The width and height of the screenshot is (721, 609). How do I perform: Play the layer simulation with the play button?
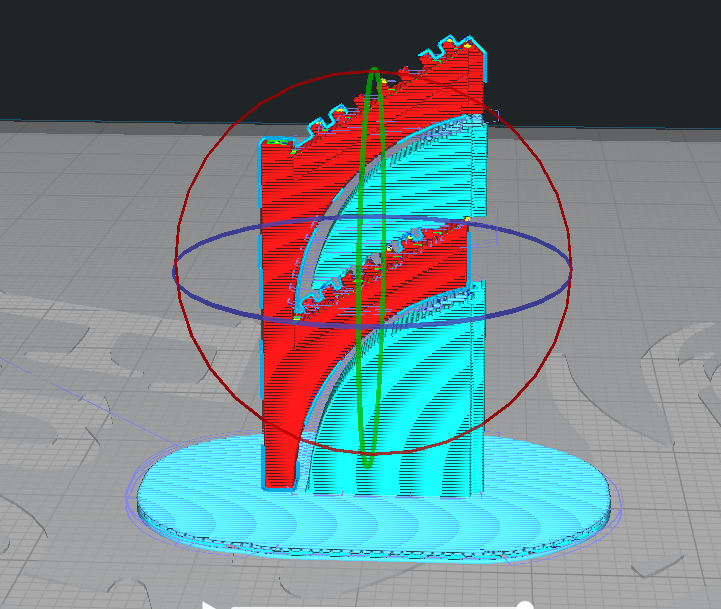209,605
